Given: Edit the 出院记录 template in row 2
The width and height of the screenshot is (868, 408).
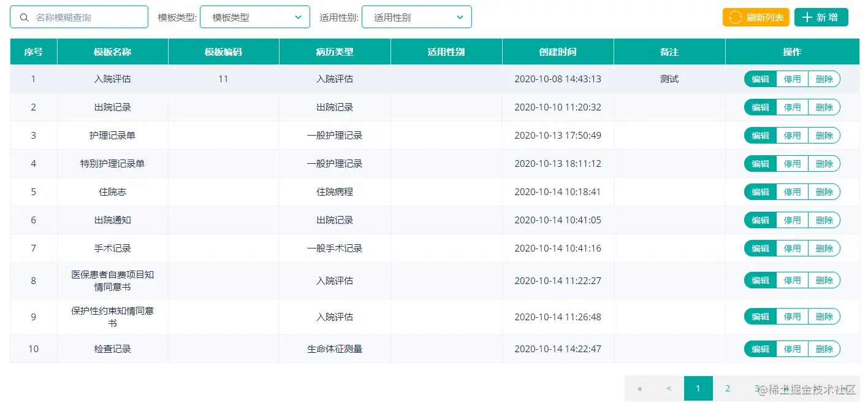Looking at the screenshot, I should (760, 107).
